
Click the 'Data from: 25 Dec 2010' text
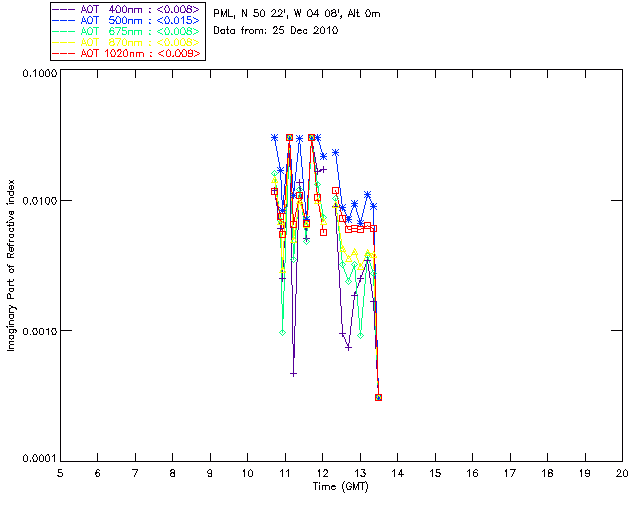click(276, 30)
